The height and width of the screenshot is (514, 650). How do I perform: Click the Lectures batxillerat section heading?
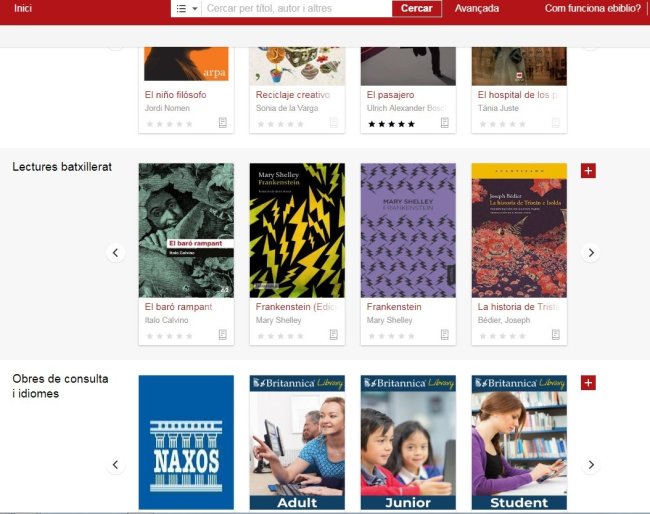point(62,167)
